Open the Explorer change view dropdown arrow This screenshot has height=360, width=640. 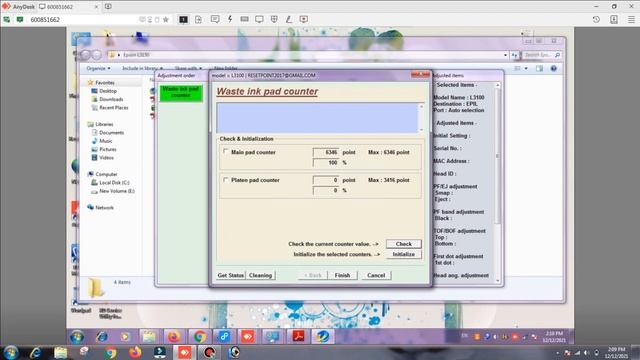(x=526, y=69)
